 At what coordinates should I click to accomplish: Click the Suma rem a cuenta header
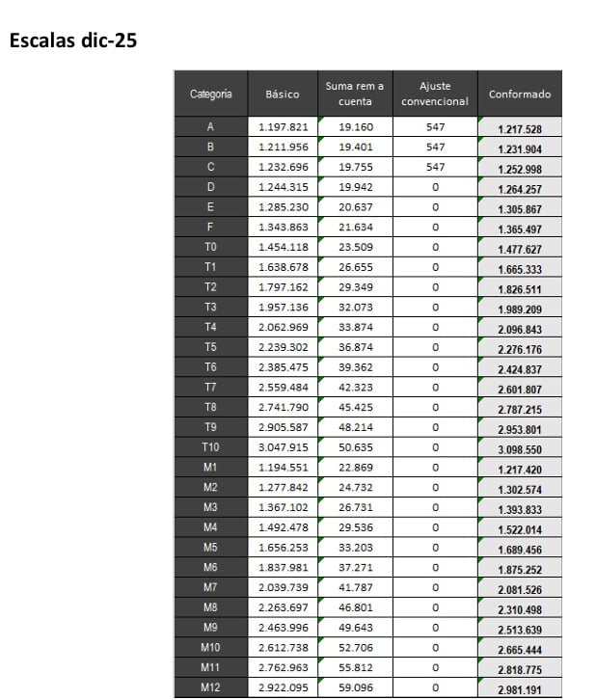tap(355, 94)
